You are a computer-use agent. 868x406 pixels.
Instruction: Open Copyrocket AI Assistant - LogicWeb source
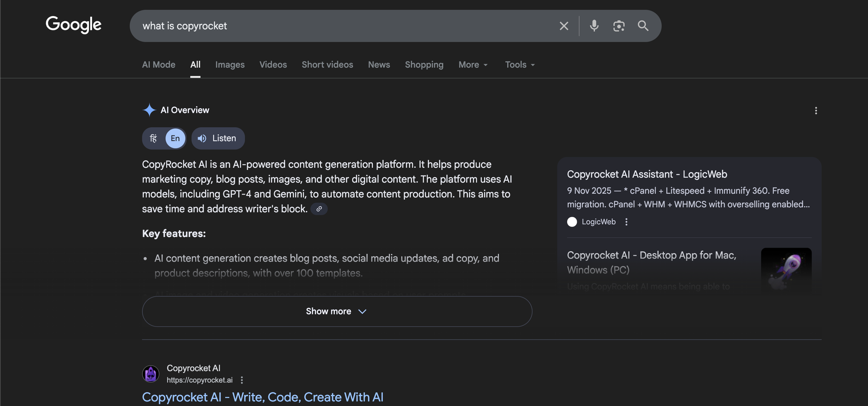[647, 174]
